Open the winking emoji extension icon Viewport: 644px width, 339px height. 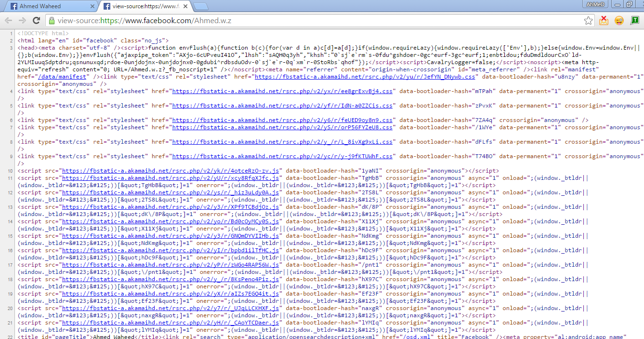[x=619, y=21]
